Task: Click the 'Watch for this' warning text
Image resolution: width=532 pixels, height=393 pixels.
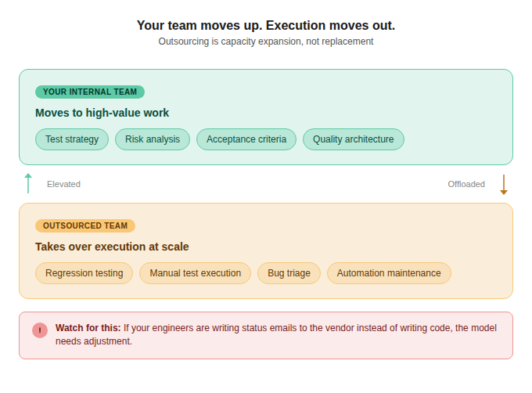Action: [88, 328]
